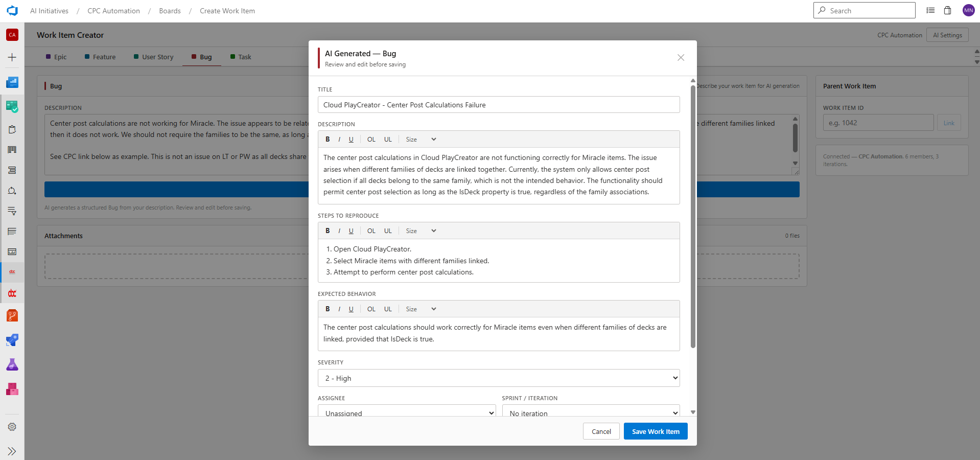Open the Severity dropdown showing 2 - High
The height and width of the screenshot is (460, 980).
point(499,378)
